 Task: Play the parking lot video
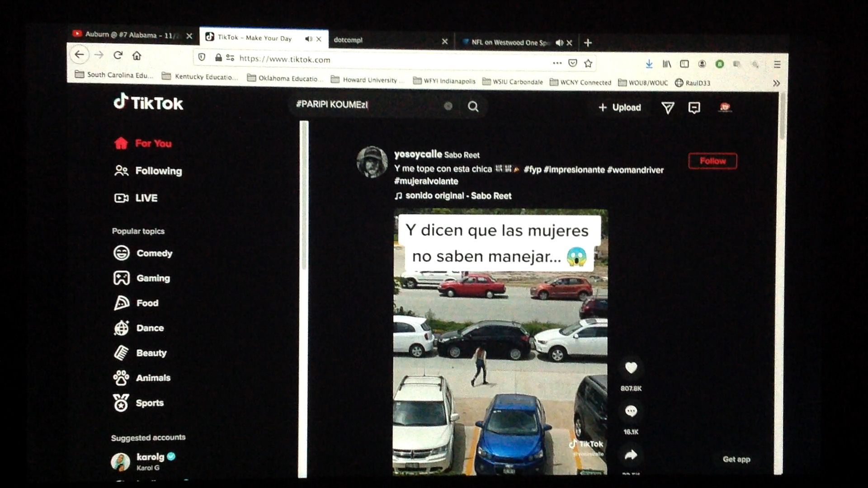click(x=500, y=342)
